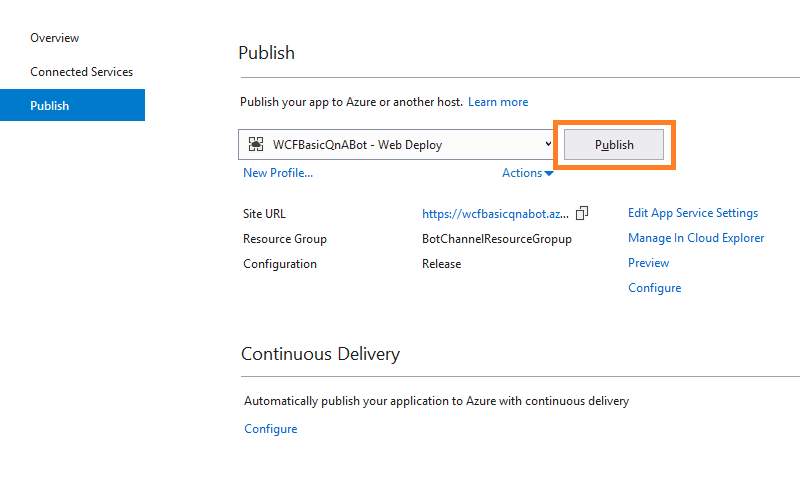Open the wcfbasicqnabot site URL link
Image resolution: width=800 pixels, height=482 pixels.
495,214
